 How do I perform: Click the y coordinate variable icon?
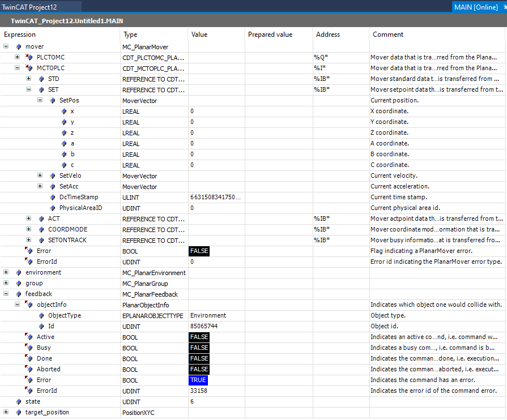click(x=64, y=122)
